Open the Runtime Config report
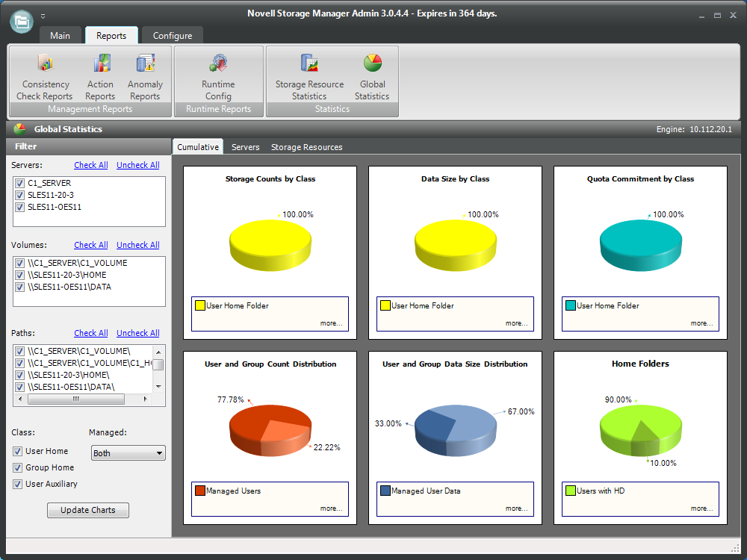This screenshot has height=560, width=747. 218,76
